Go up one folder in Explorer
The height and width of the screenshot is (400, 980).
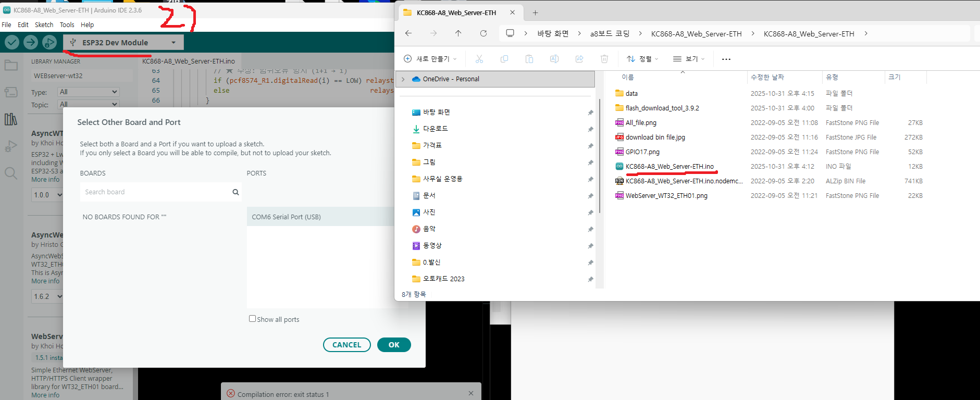point(458,33)
